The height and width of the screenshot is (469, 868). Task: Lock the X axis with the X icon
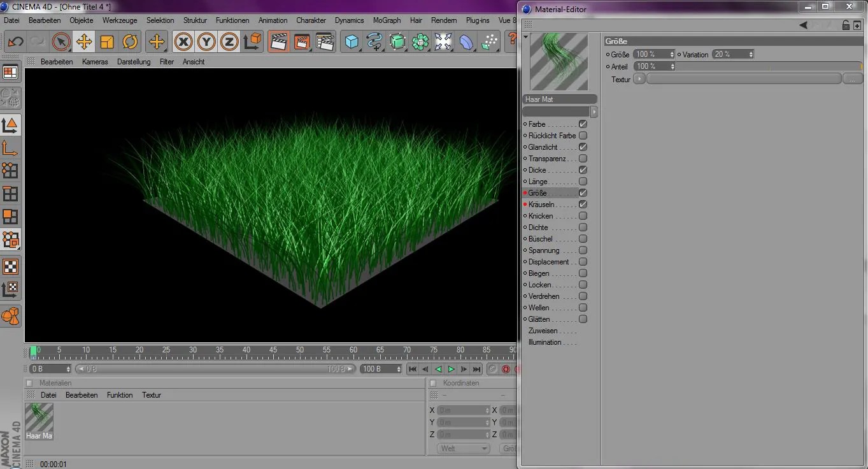183,41
